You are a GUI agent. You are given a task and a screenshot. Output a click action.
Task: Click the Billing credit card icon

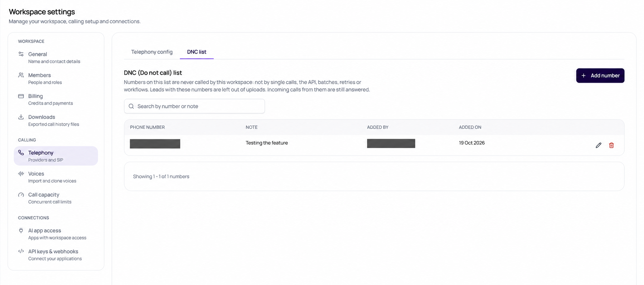pyautogui.click(x=21, y=96)
